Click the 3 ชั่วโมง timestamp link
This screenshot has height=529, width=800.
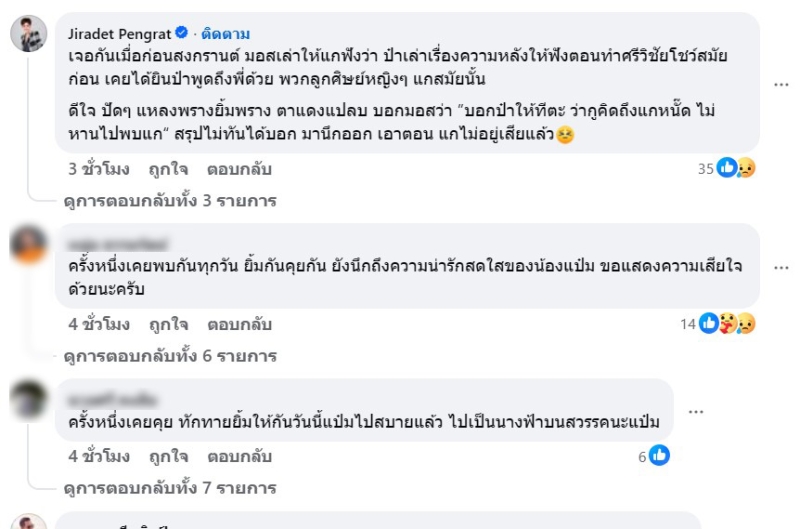click(x=99, y=169)
